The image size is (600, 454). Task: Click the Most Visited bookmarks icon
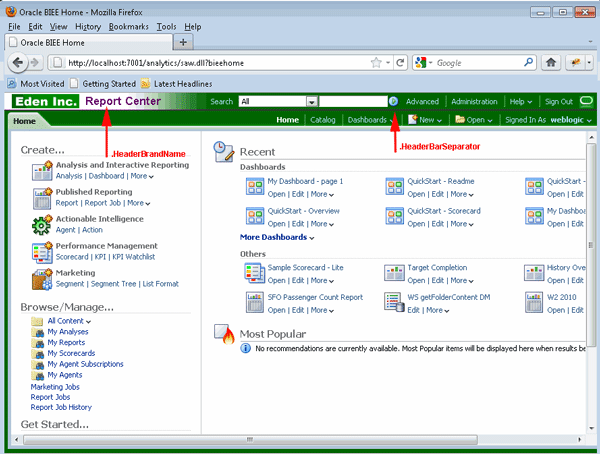pos(12,83)
